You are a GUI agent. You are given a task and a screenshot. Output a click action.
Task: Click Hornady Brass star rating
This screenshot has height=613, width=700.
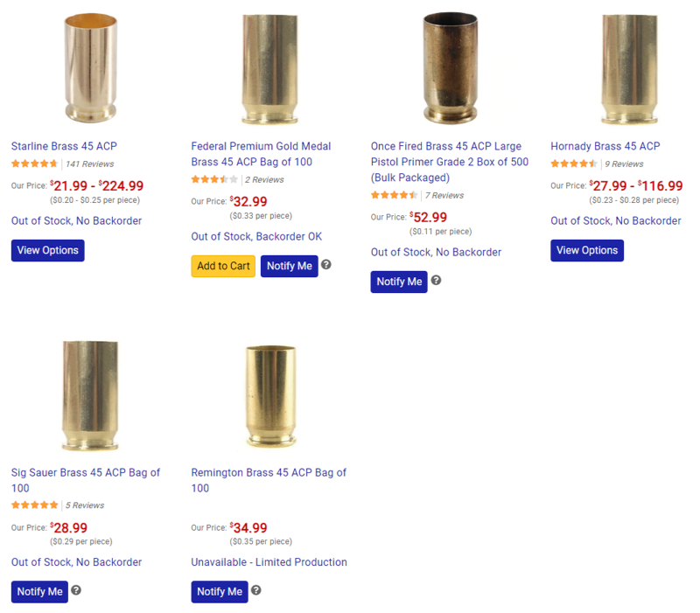pos(573,164)
